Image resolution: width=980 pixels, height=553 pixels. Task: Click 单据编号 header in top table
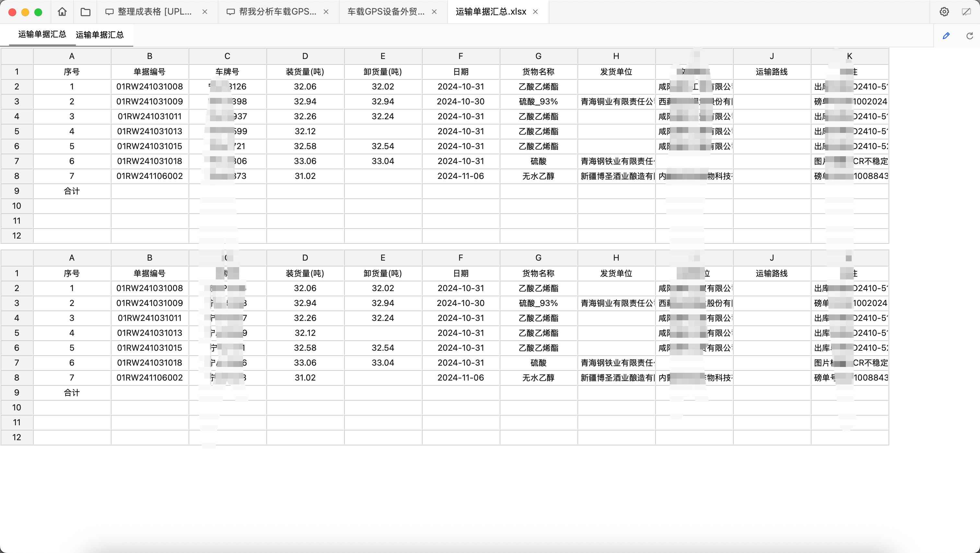150,72
